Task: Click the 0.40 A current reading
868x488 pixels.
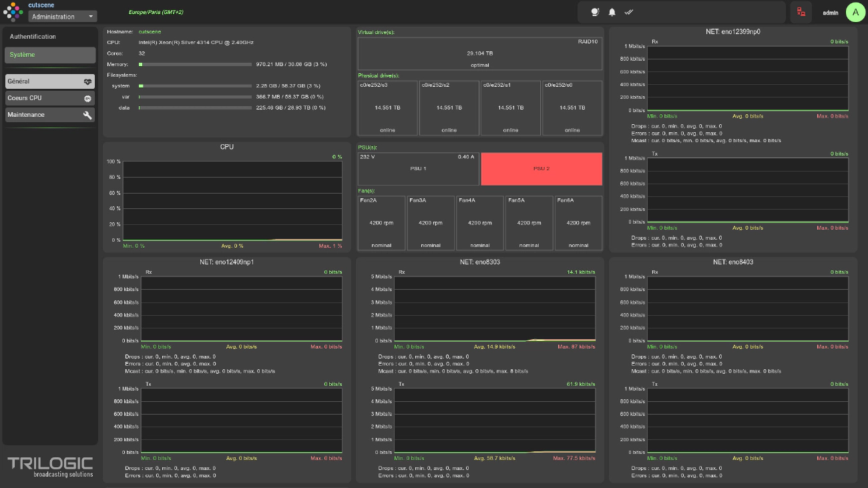Action: point(465,157)
